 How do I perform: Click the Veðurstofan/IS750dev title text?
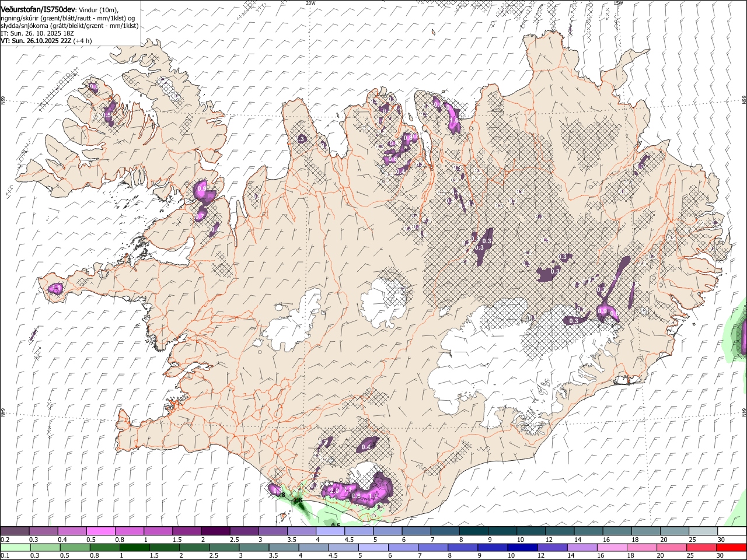[37, 9]
